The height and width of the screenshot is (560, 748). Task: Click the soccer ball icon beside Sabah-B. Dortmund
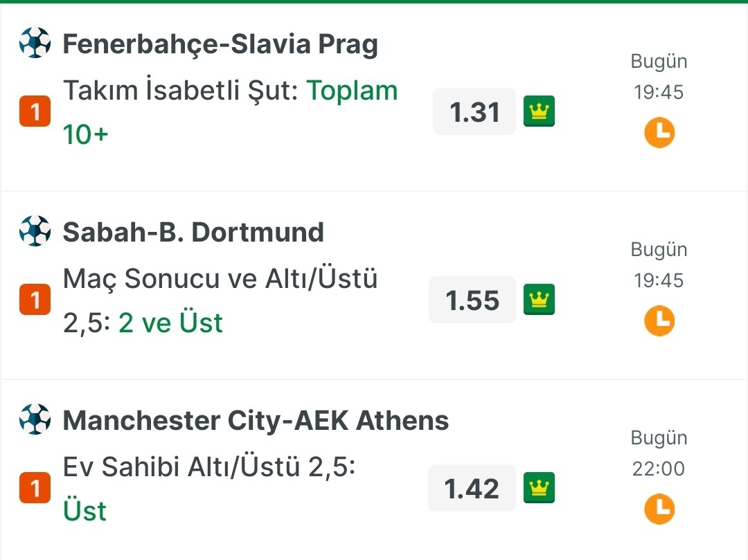[35, 231]
